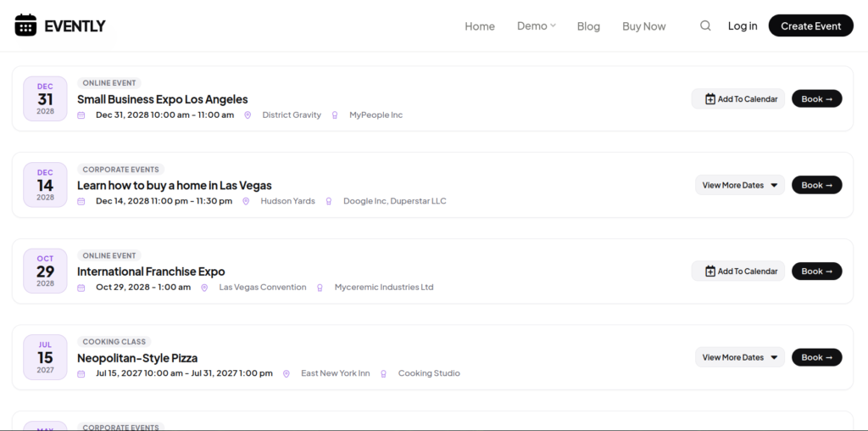Click location pin before East New York Inn
The height and width of the screenshot is (431, 868).
point(287,374)
